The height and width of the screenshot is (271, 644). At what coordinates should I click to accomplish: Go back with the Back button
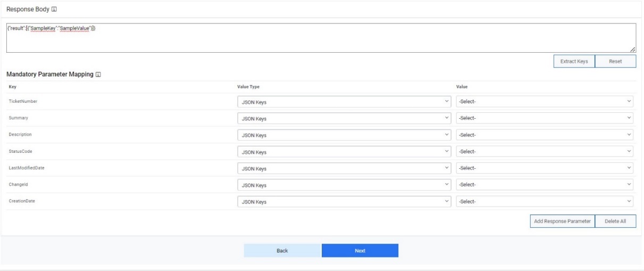pos(282,251)
